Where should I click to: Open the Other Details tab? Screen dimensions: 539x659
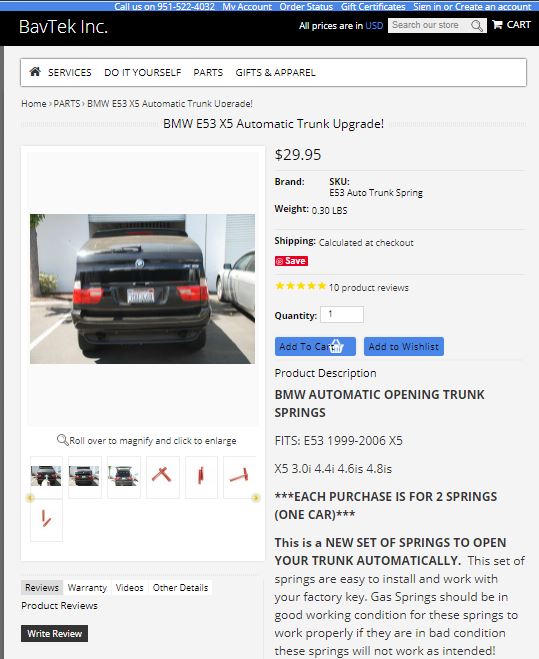(180, 588)
